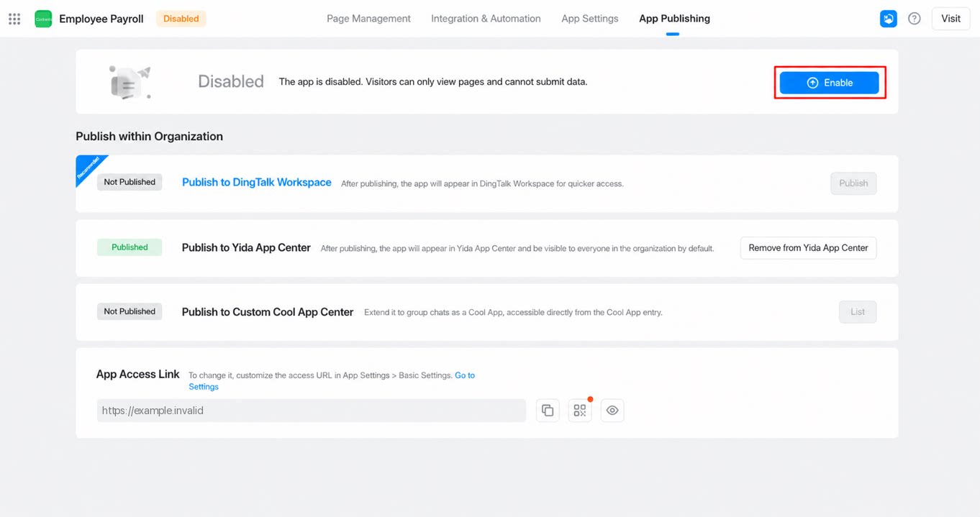Preview the app via eye icon
This screenshot has width=980, height=517.
click(612, 411)
